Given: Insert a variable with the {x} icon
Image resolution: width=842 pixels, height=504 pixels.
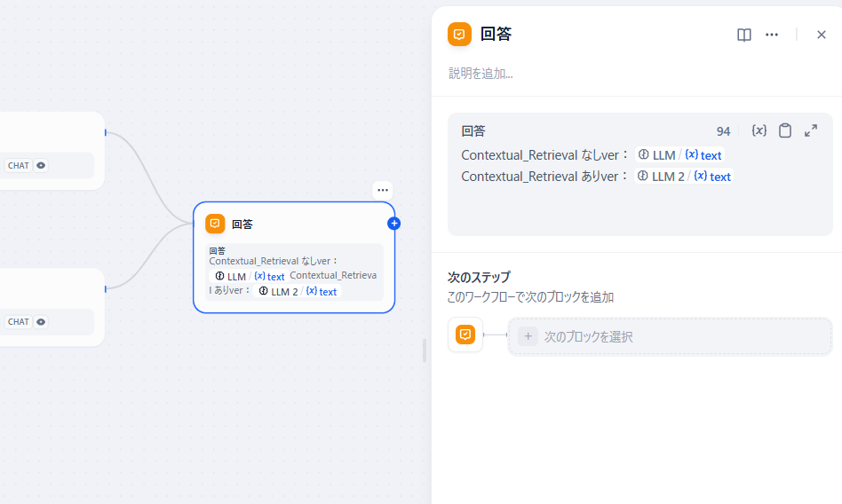Looking at the screenshot, I should [x=759, y=130].
